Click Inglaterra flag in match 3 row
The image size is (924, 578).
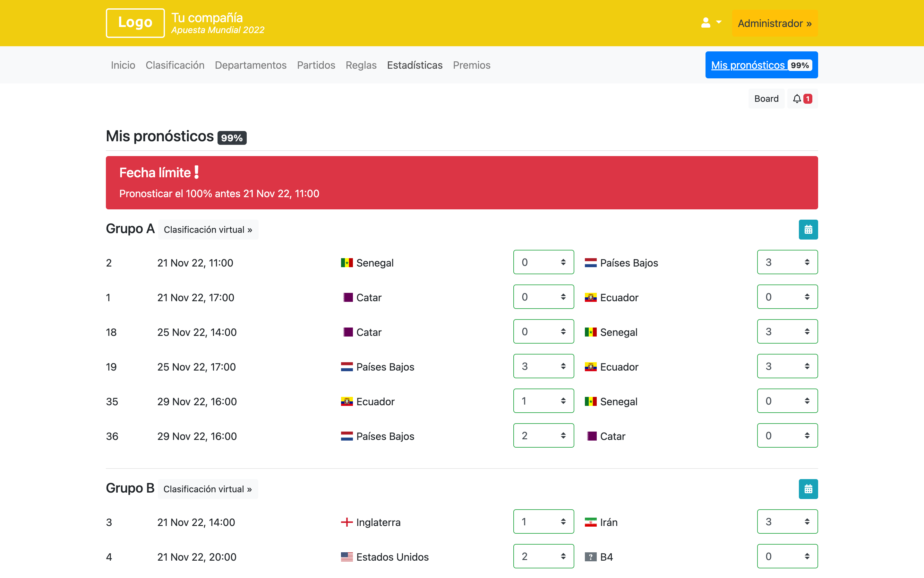point(347,522)
